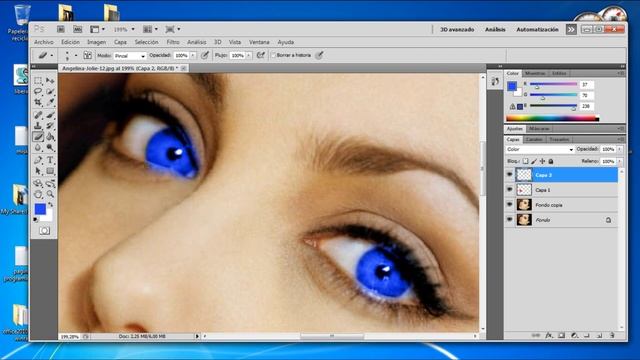Select the Brush tool

click(x=50, y=115)
